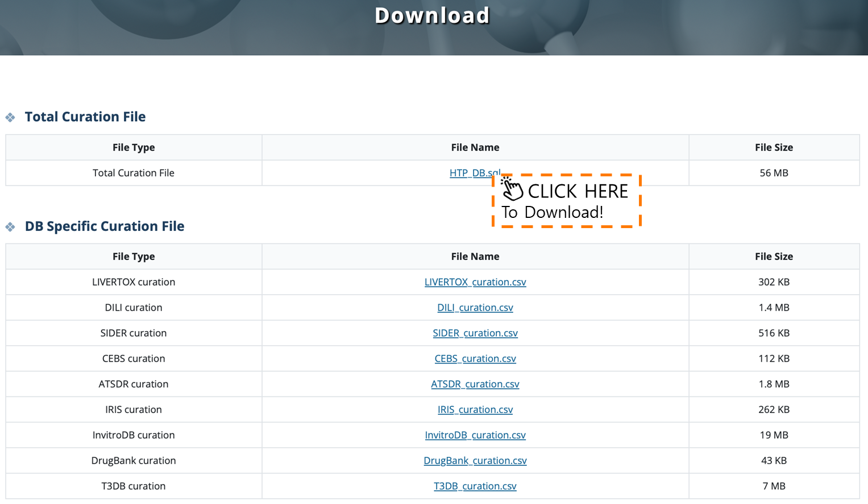Select the '7 MB' size value

pos(774,486)
